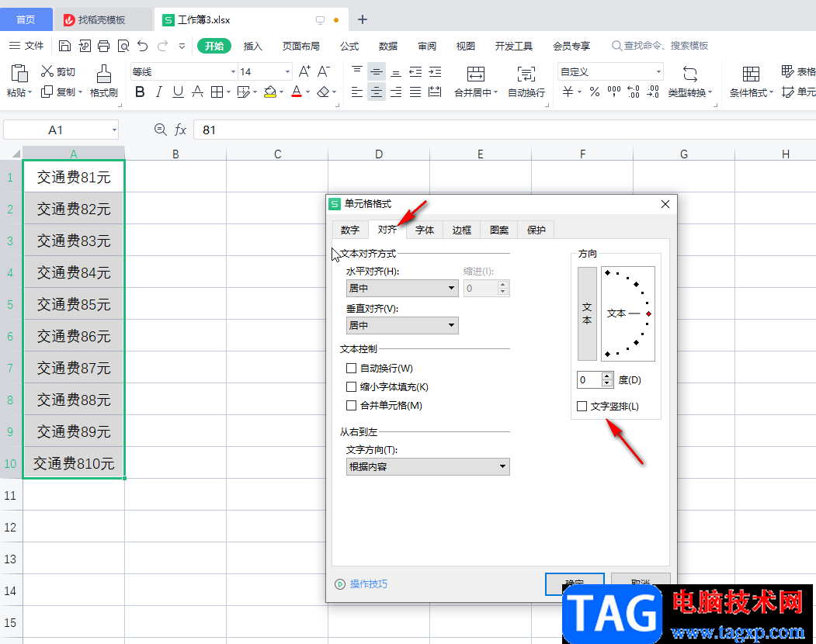Click the fx insert function icon

pos(180,130)
